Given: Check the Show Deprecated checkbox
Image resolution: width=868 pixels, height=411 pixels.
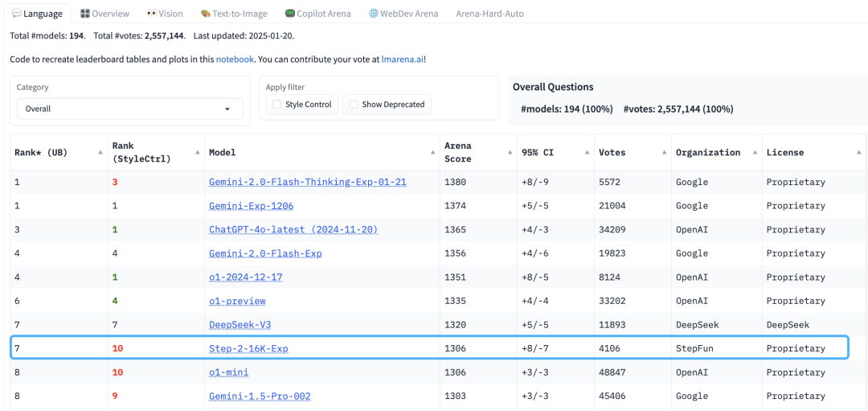Looking at the screenshot, I should (x=353, y=104).
